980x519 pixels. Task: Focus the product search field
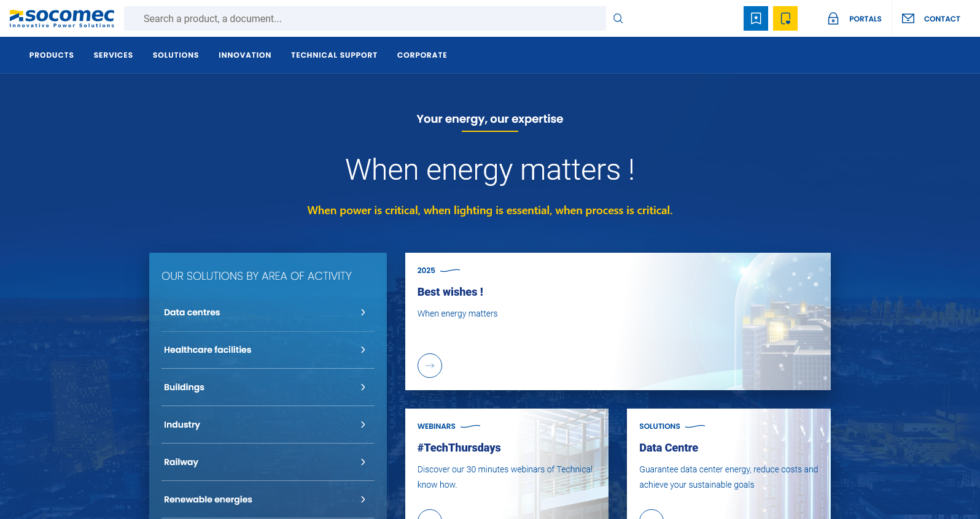click(365, 18)
